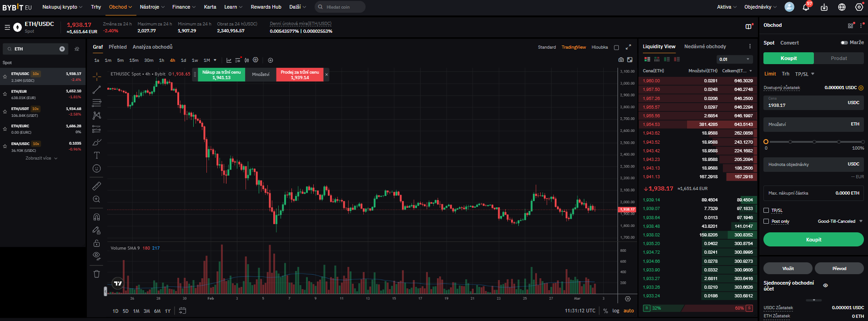Pick the ruler measure tool
Screen dimensions: 868x321
(96, 186)
